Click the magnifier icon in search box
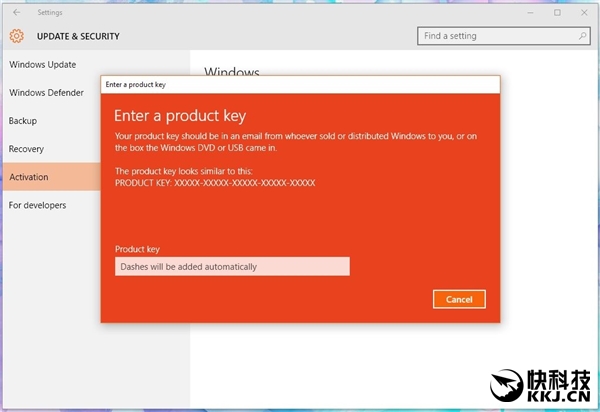 click(x=583, y=36)
